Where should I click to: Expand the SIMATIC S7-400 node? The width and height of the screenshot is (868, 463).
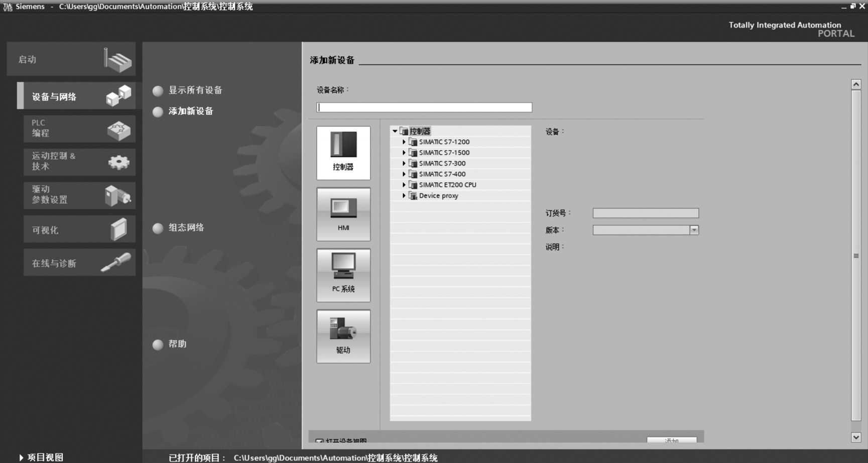(x=404, y=174)
